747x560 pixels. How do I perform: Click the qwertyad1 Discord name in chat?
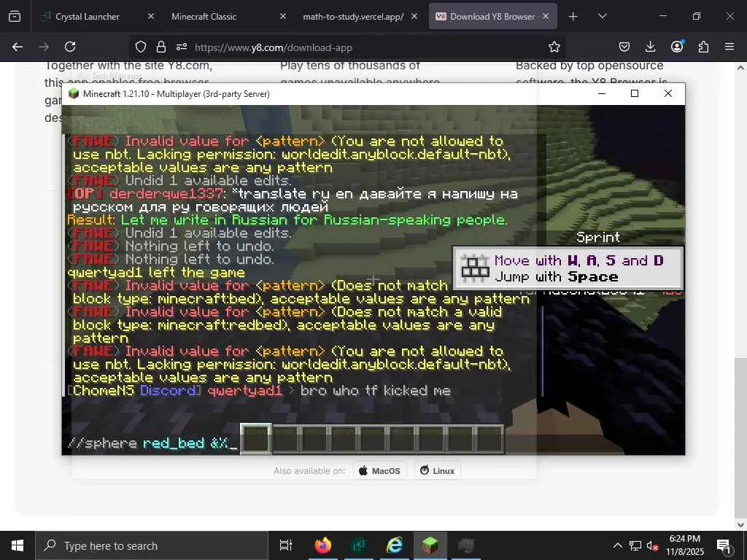[x=245, y=391]
